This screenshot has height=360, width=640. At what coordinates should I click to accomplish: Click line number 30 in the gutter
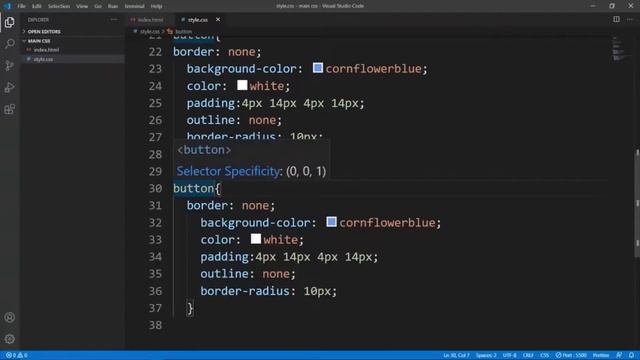[x=155, y=188]
